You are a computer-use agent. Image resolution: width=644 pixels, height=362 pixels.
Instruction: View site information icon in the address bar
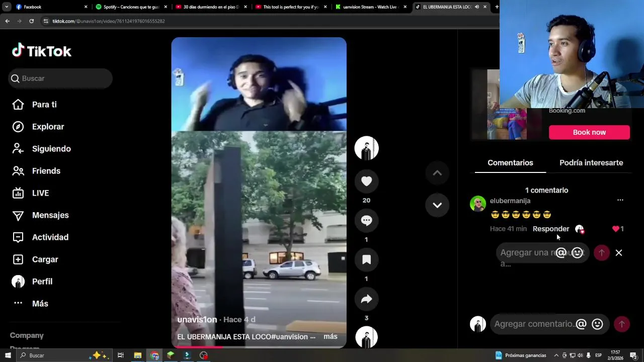pos(46,21)
